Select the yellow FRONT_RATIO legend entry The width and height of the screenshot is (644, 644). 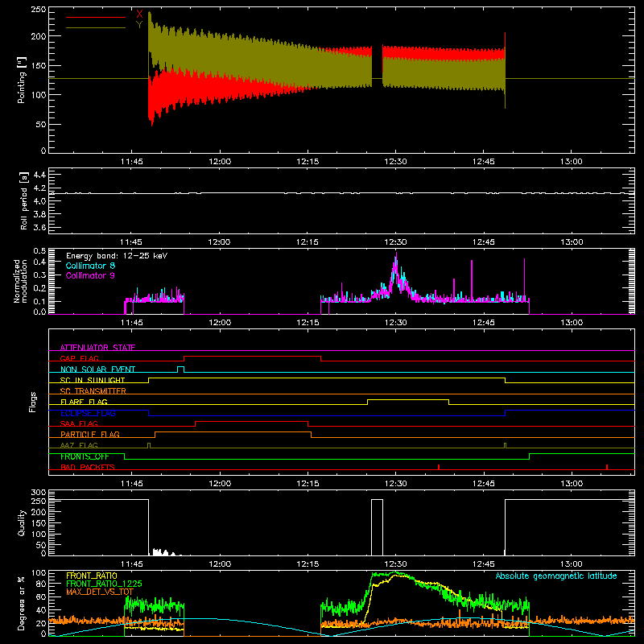(x=92, y=576)
